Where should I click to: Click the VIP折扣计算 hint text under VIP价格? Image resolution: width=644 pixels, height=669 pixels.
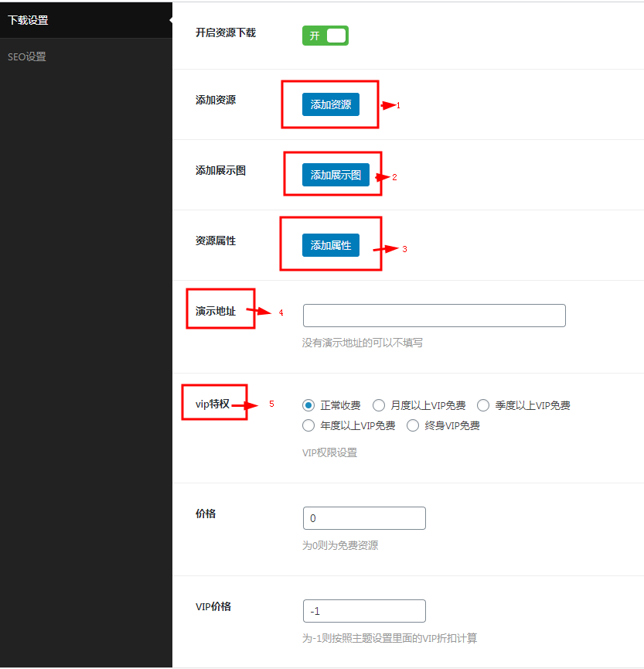390,638
